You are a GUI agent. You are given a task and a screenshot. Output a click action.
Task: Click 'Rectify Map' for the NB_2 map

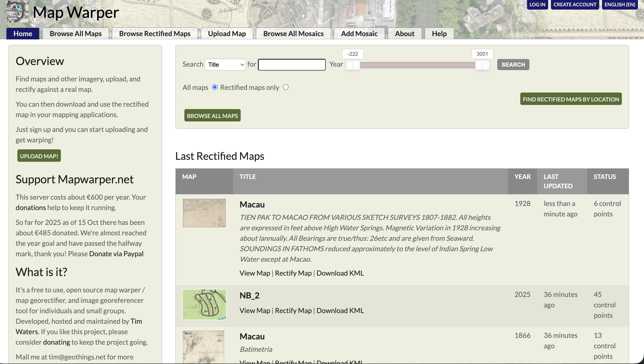(293, 310)
